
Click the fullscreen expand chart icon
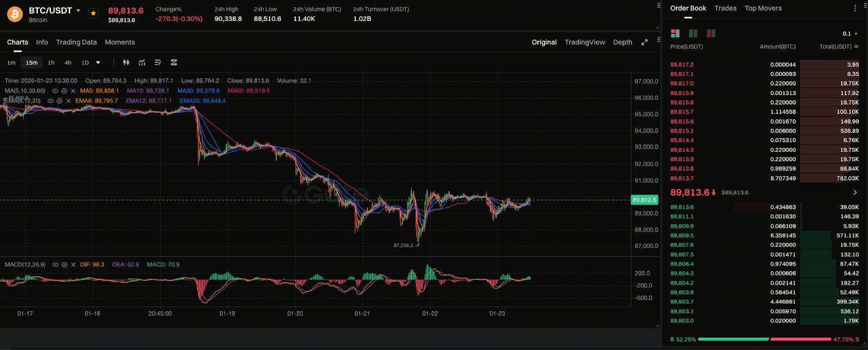pos(644,42)
